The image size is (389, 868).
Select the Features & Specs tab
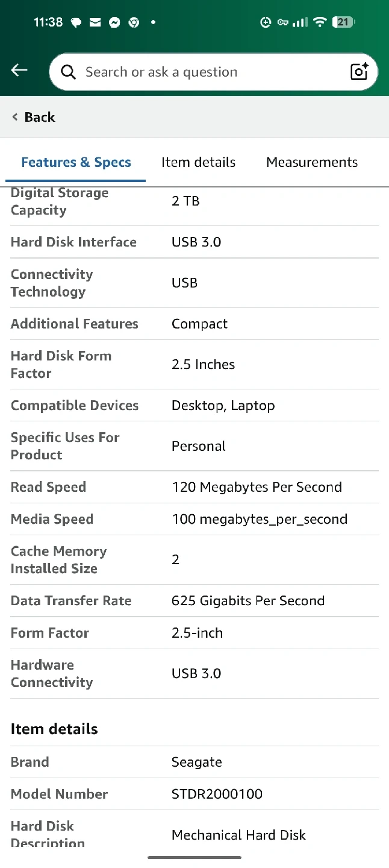point(76,162)
